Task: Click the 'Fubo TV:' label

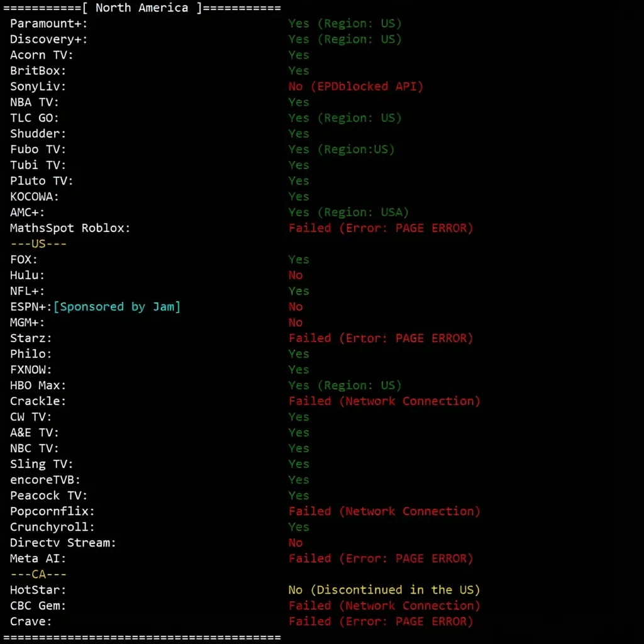Action: click(x=38, y=150)
